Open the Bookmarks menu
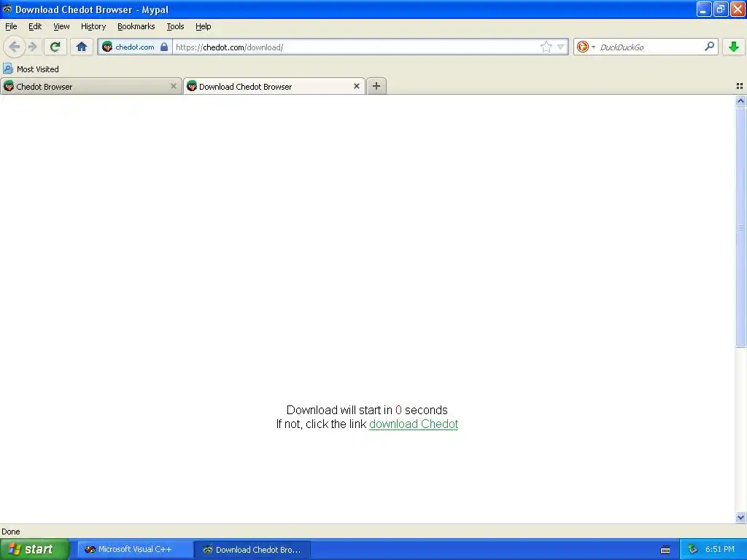 click(x=136, y=26)
